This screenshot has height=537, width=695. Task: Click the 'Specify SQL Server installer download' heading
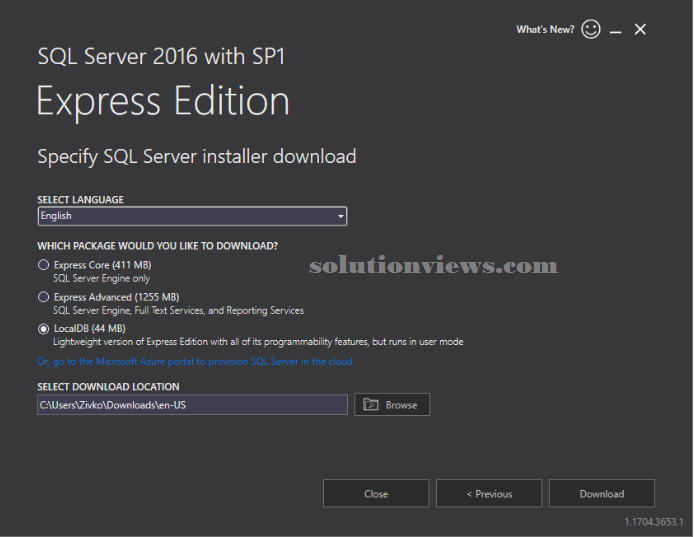point(197,157)
